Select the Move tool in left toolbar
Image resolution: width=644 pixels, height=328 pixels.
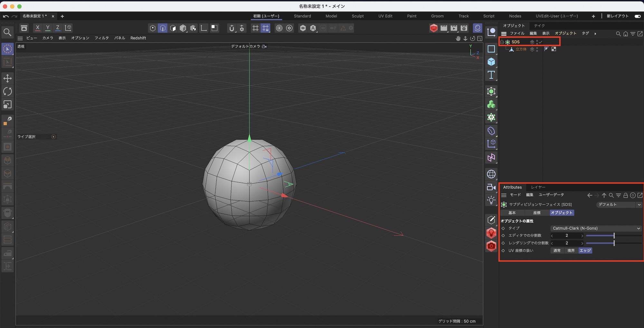pyautogui.click(x=7, y=78)
